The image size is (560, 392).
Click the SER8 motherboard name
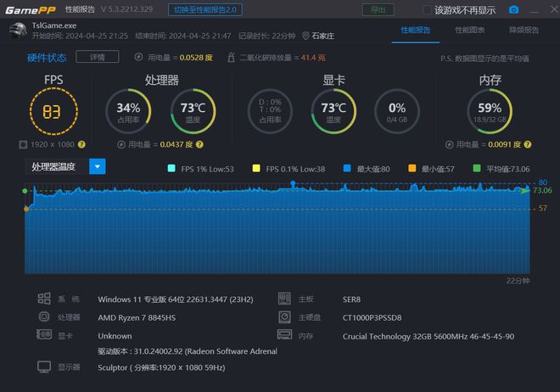(351, 300)
